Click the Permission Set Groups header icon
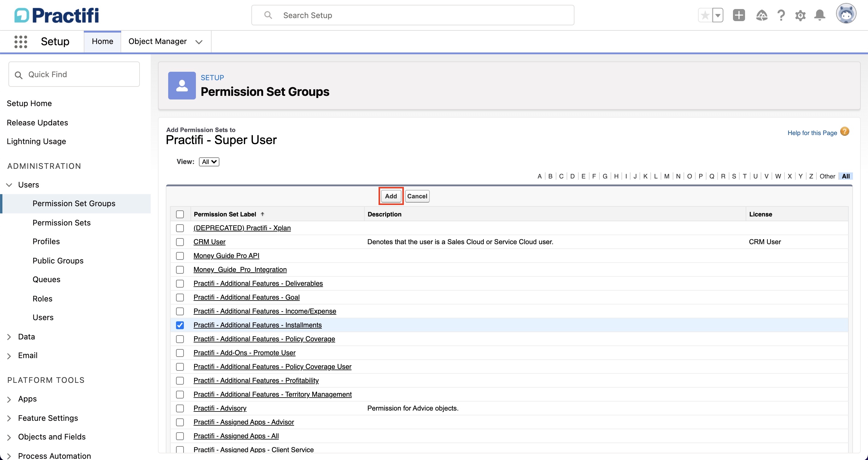Screen dimensions: 868x460 click(182, 86)
